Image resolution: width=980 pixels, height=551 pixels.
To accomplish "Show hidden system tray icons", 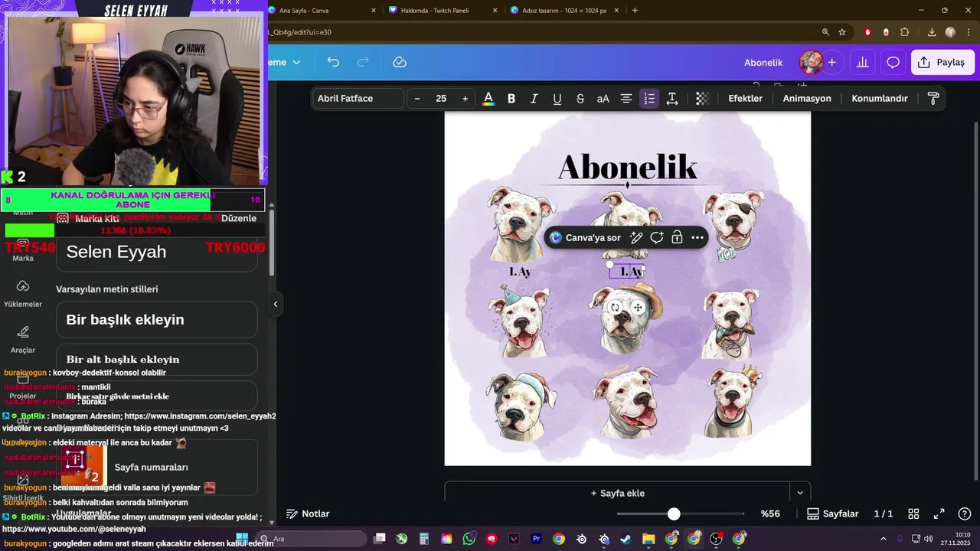I will point(883,539).
